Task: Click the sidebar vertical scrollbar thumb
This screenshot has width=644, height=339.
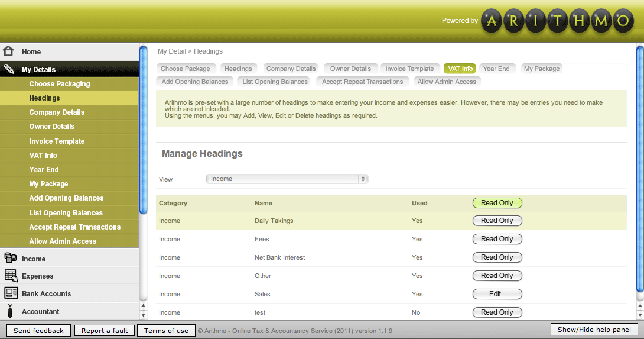Action: point(143,130)
